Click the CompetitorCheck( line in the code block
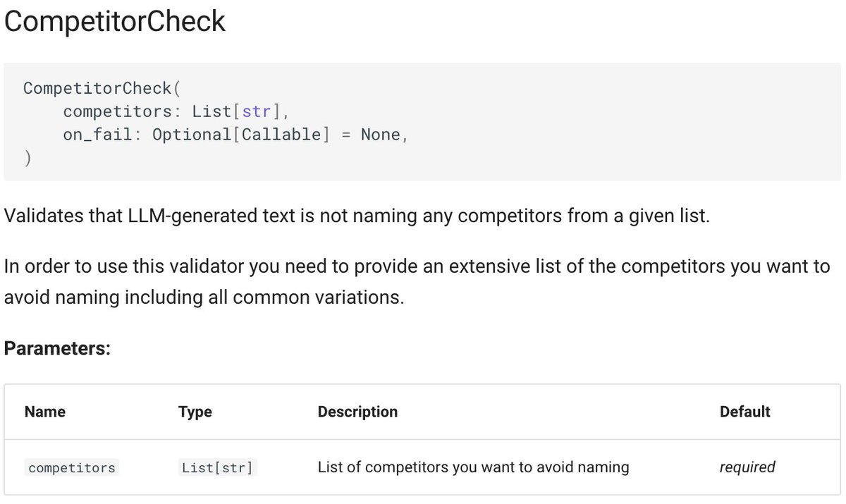Image resolution: width=846 pixels, height=504 pixels. pos(102,88)
